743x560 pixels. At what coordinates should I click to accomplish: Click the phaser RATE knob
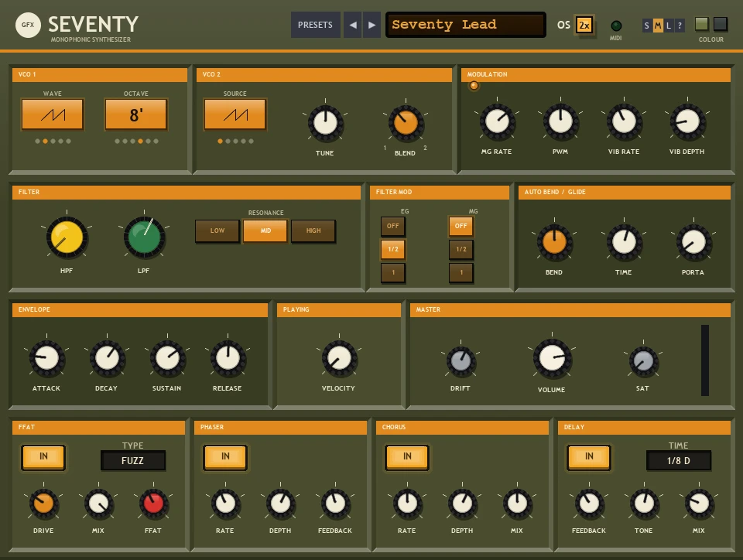225,504
